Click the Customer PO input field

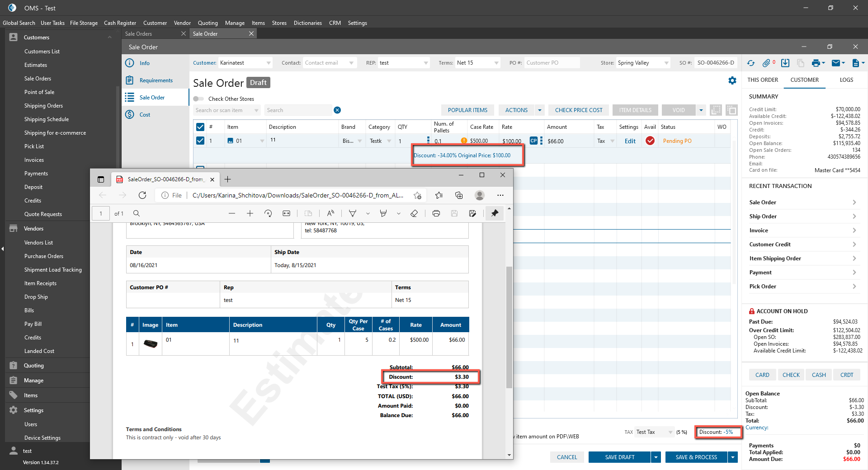[x=552, y=63]
